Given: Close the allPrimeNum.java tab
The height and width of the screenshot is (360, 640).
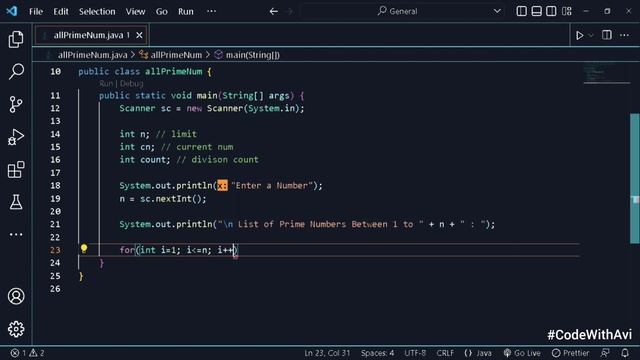Looking at the screenshot, I should pos(139,35).
